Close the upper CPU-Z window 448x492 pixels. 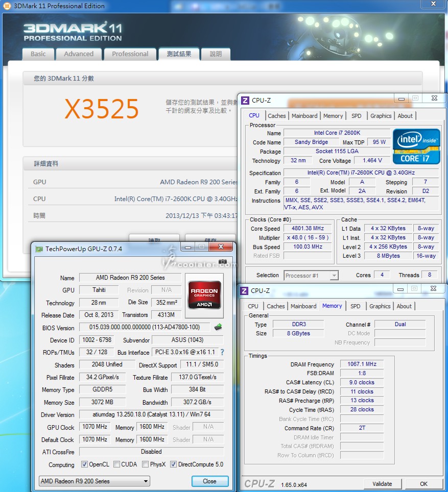(434, 98)
